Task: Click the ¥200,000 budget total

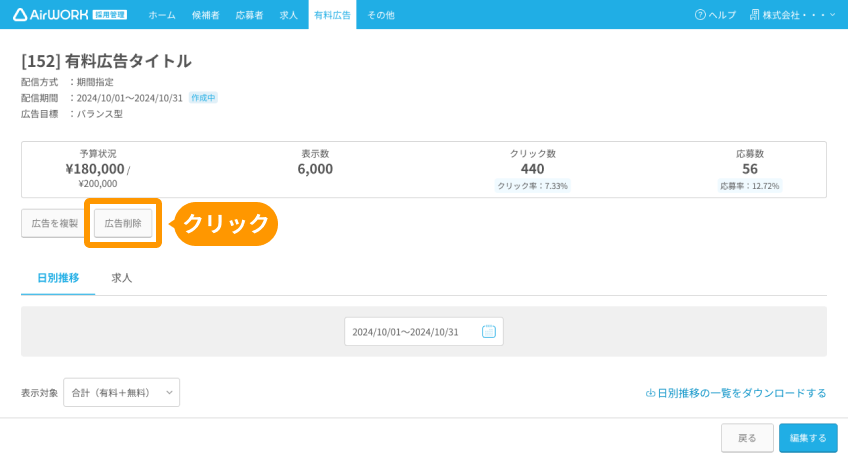Action: coord(98,184)
